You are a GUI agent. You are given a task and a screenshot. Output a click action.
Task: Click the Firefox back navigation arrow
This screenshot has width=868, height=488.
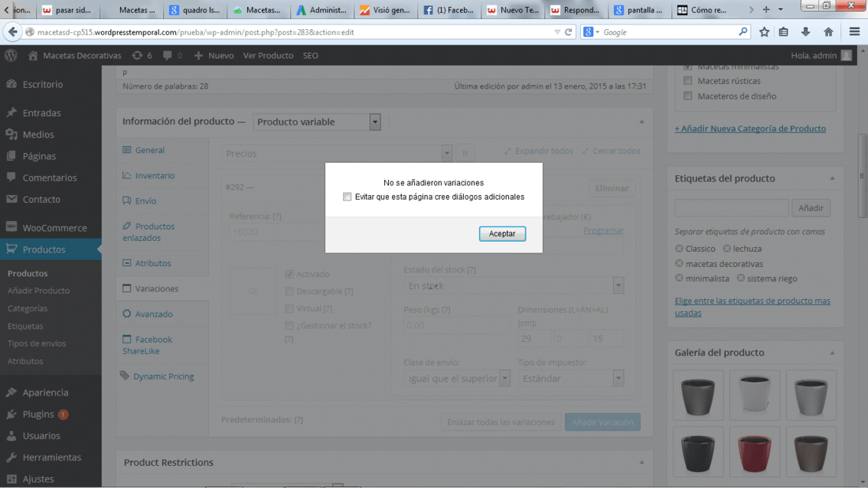pyautogui.click(x=12, y=32)
